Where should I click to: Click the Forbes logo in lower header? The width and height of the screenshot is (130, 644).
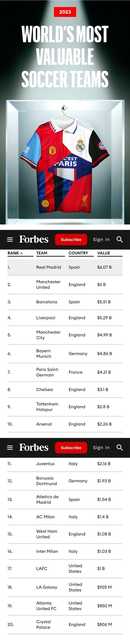[x=34, y=447]
